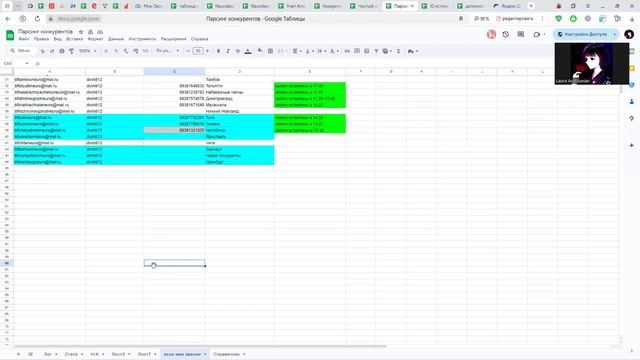Click the font size input box

pyautogui.click(x=198, y=51)
